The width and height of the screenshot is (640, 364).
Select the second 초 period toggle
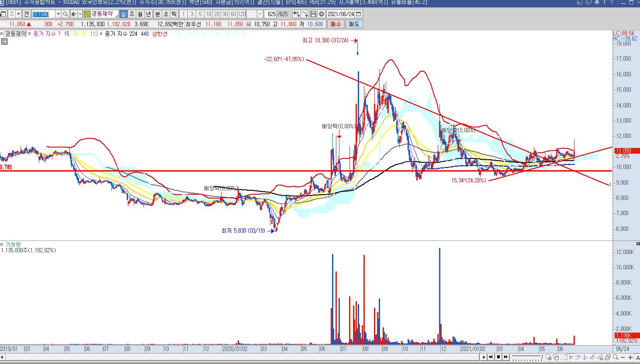pyautogui.click(x=166, y=14)
